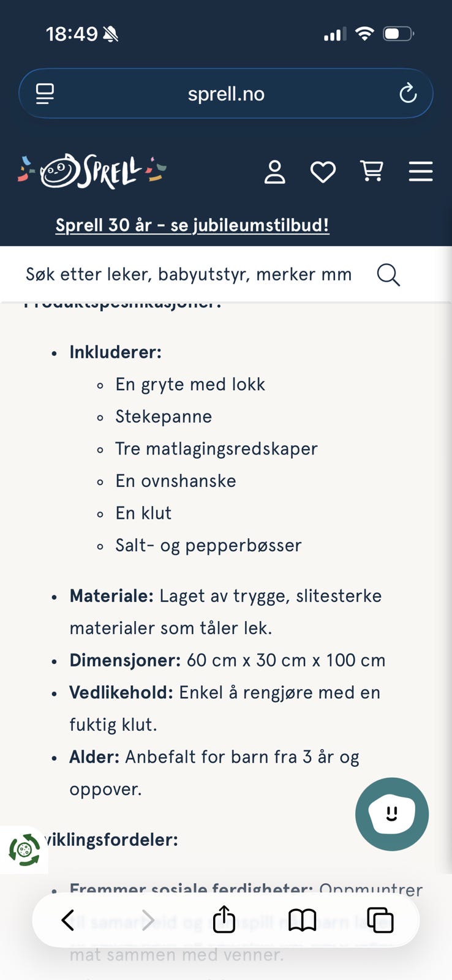Tap the search field for leker and babyutstyr
The image size is (452, 980).
coord(188,274)
